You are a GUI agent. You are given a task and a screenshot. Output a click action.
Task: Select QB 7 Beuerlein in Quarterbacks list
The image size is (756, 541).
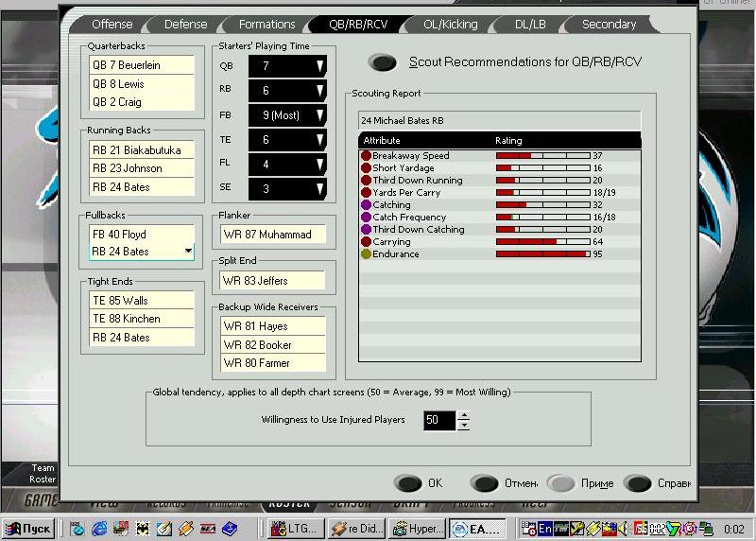click(141, 65)
